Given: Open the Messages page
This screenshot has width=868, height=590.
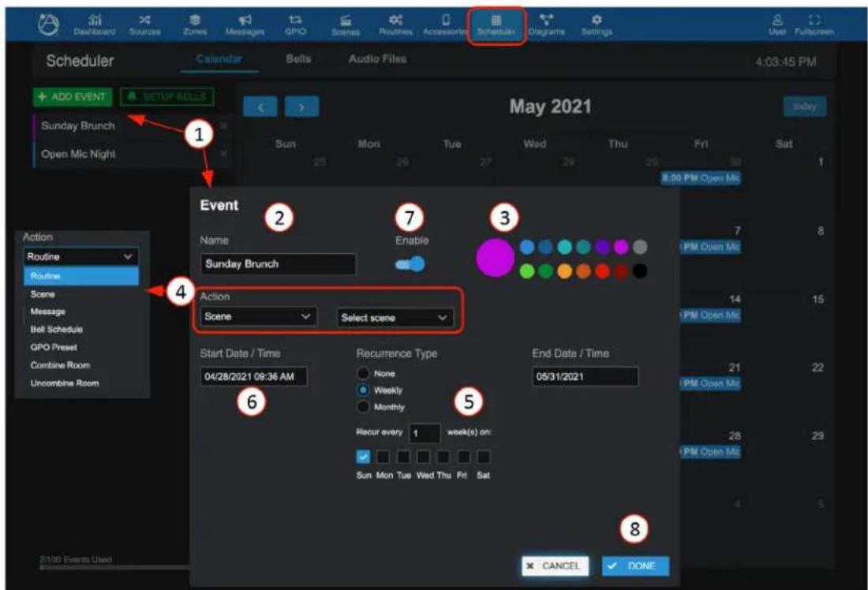Looking at the screenshot, I should 245,25.
